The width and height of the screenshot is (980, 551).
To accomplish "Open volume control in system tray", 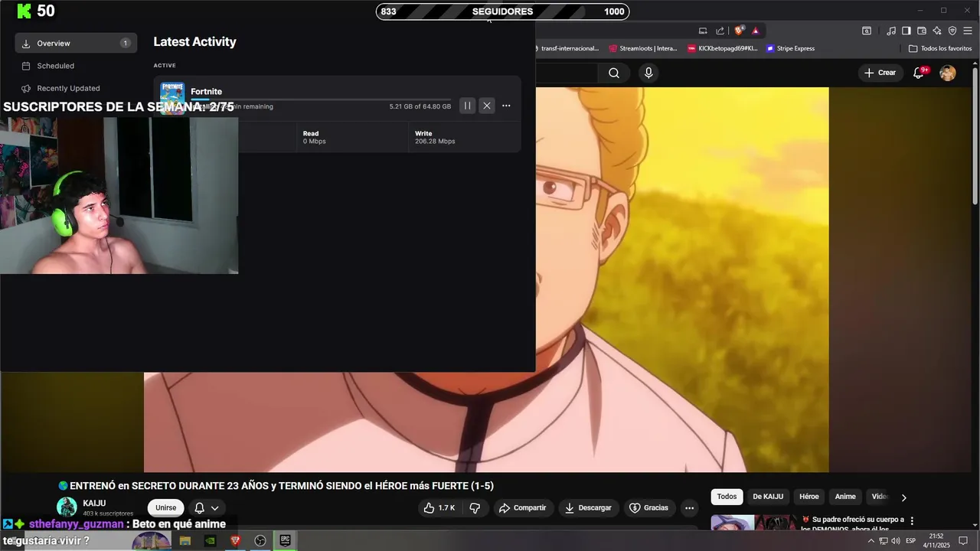I will pos(896,541).
